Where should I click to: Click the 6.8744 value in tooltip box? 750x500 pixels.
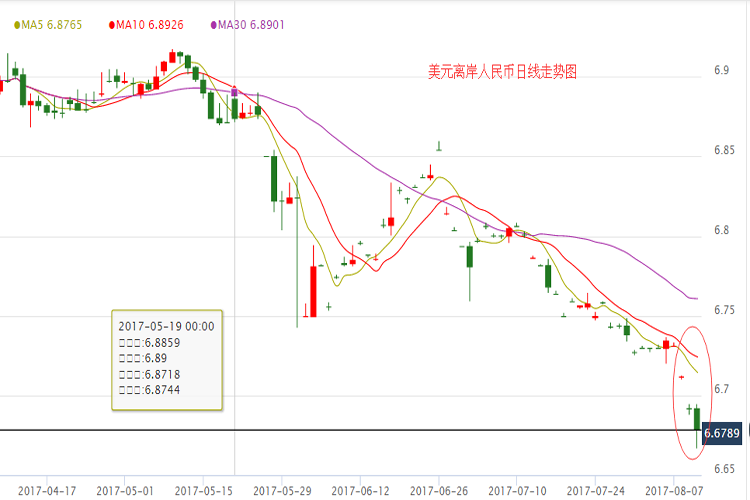pos(162,391)
